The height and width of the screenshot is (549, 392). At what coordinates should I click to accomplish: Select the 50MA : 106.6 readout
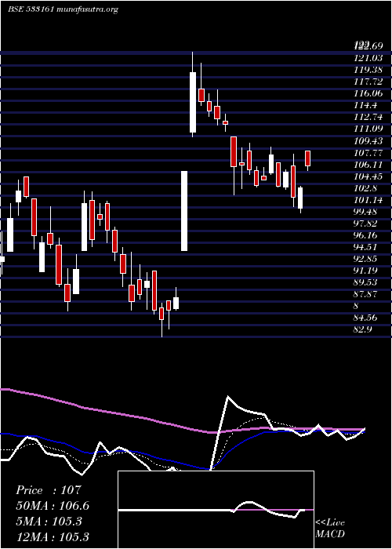[53, 506]
